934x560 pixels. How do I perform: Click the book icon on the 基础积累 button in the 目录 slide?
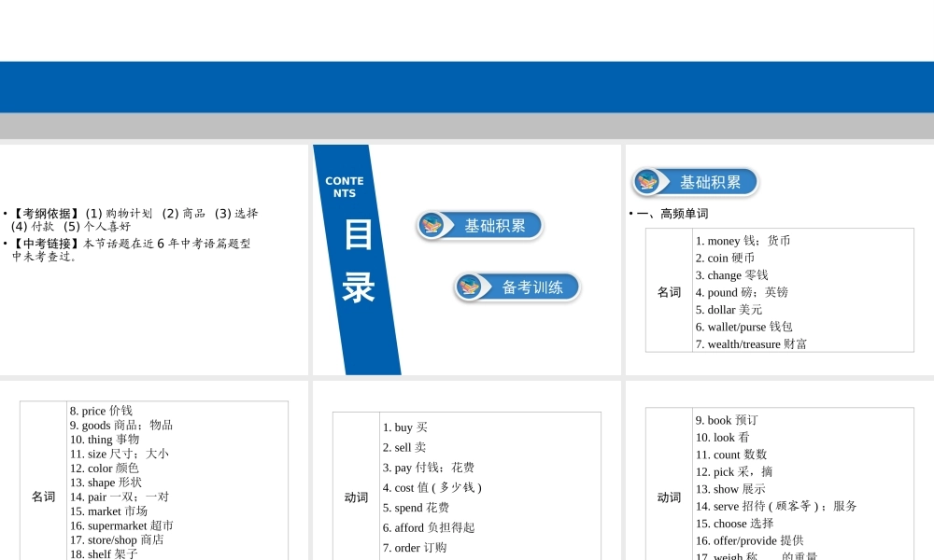click(432, 226)
